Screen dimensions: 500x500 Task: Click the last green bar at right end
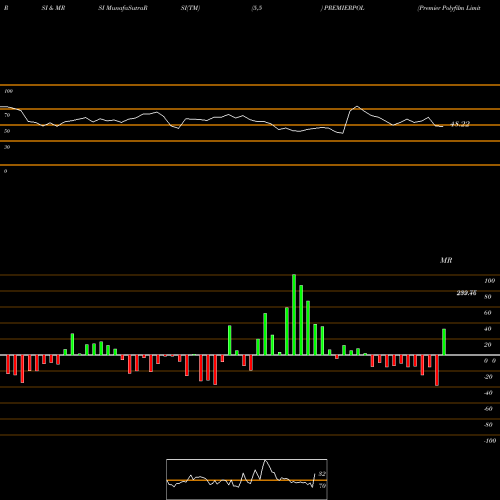(x=444, y=342)
